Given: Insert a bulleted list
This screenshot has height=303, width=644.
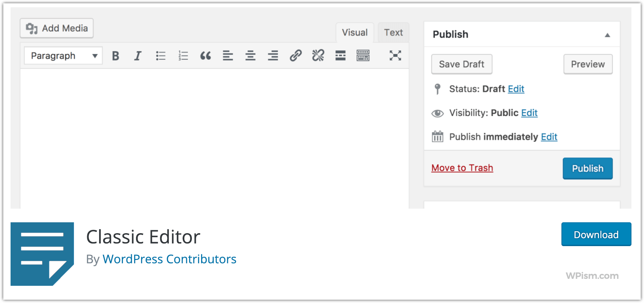Looking at the screenshot, I should coord(161,56).
